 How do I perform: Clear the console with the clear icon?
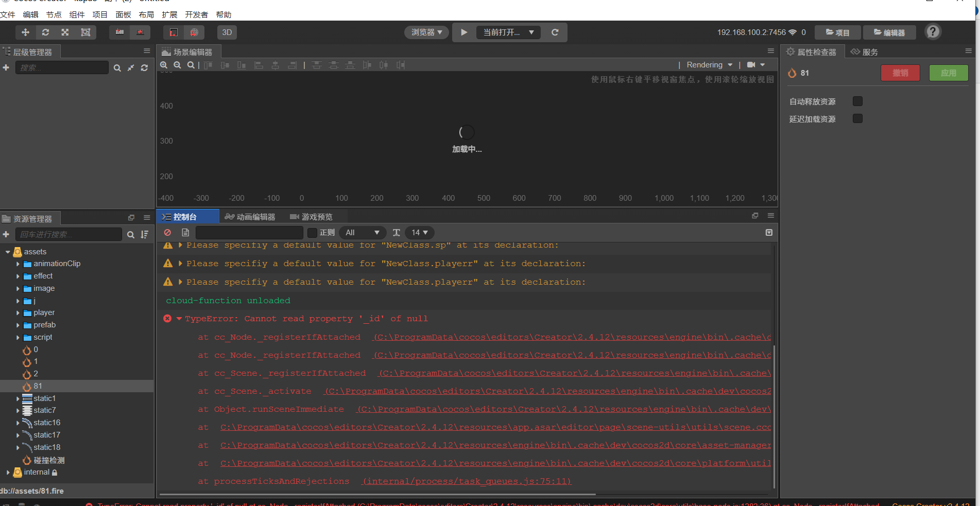click(x=168, y=233)
